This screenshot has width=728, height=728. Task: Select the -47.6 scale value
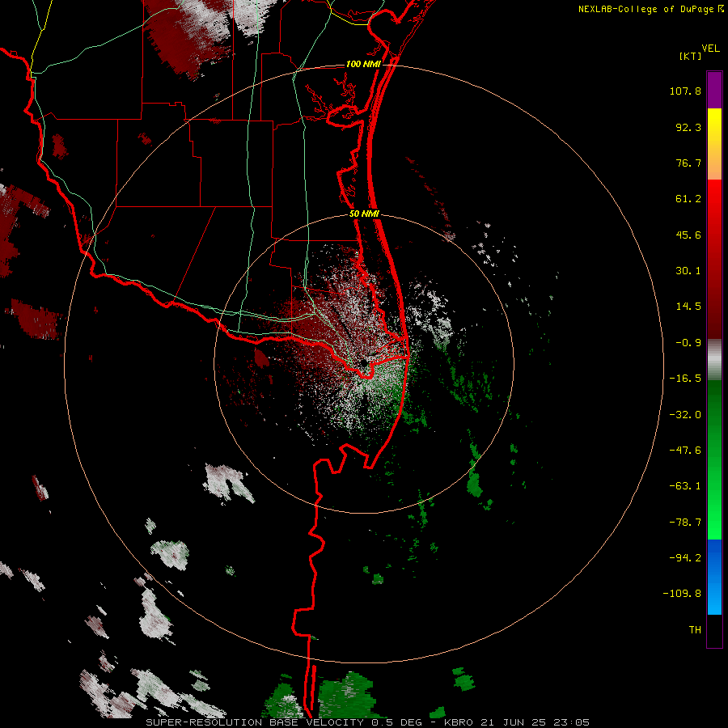(685, 451)
